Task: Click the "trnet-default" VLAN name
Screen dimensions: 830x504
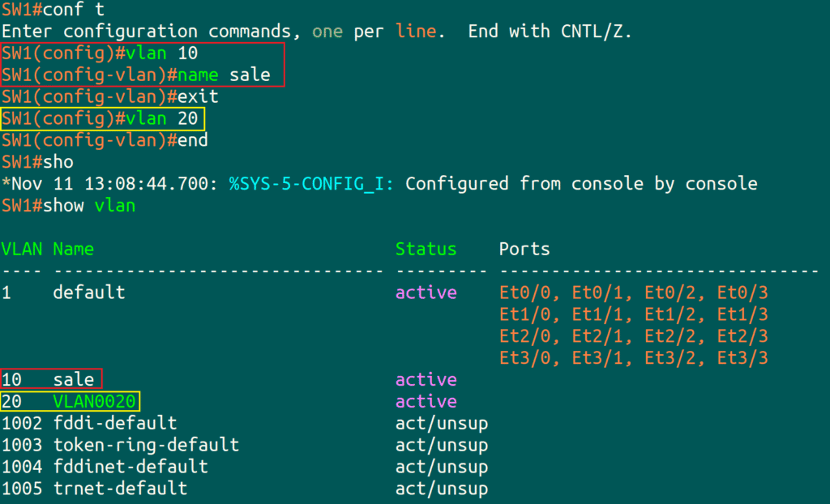Action: 120,489
